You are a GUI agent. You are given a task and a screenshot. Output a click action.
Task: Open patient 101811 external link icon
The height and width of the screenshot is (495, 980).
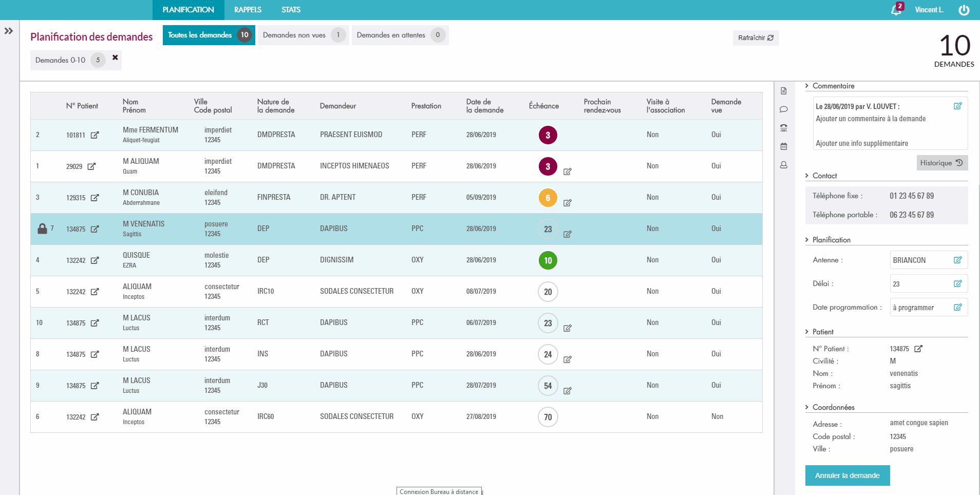95,135
